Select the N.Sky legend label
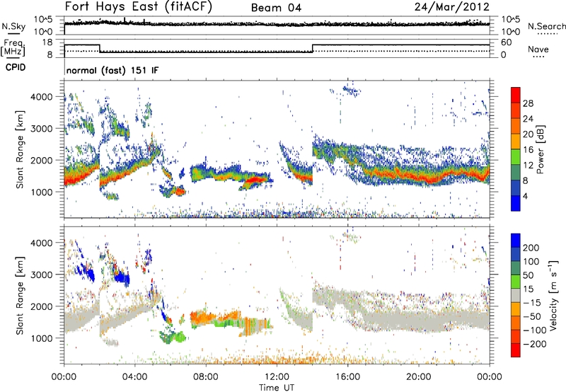Screen dimensions: 566x392 13,26
